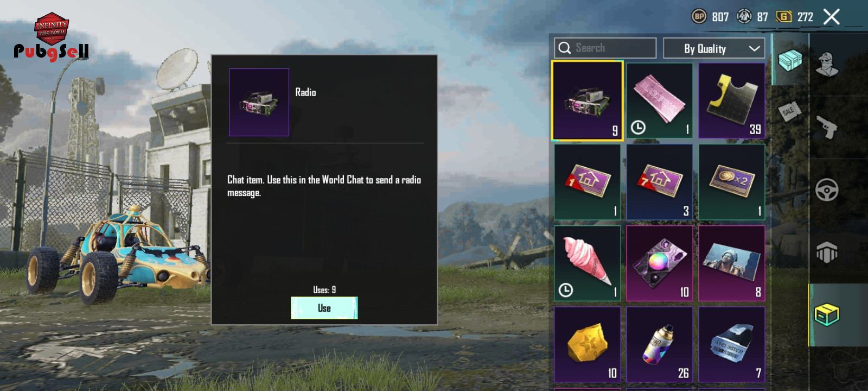Select the gold star nugget item
868x391 pixels.
pos(588,344)
